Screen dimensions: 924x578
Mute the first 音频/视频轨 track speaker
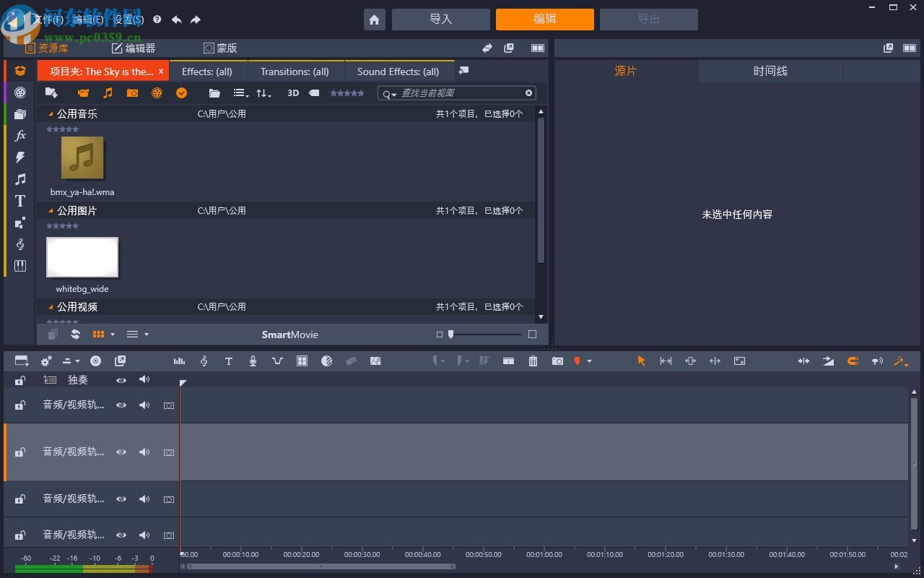(x=144, y=405)
